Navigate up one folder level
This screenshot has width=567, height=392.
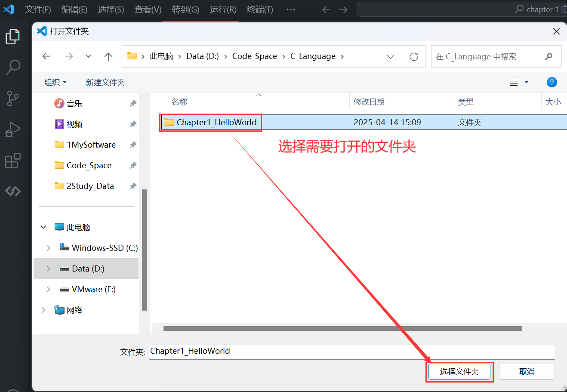[108, 56]
